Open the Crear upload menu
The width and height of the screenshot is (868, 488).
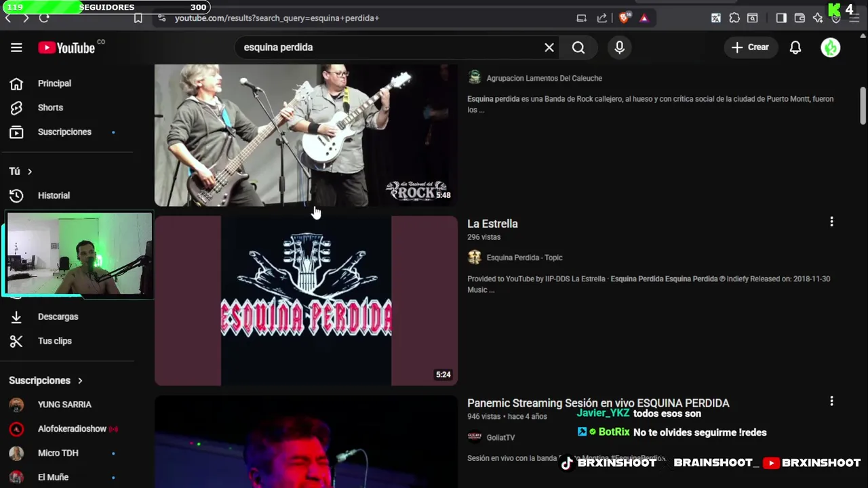(750, 47)
